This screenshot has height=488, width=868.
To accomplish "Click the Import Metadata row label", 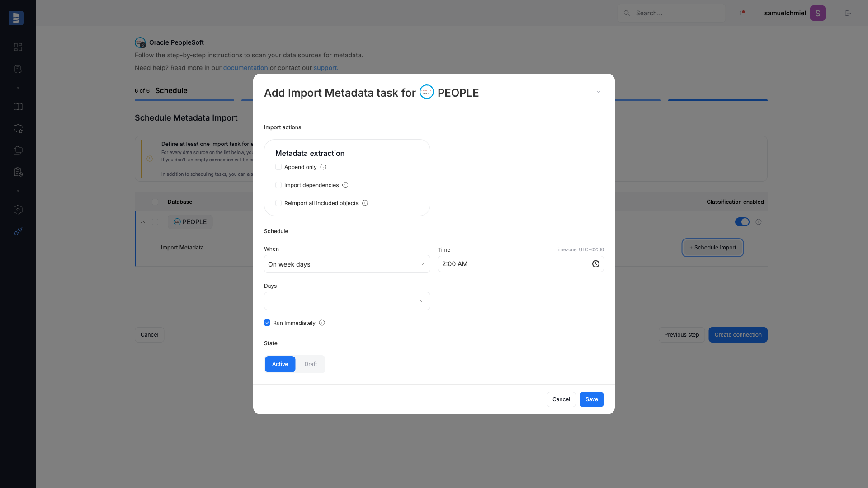I will (x=182, y=248).
